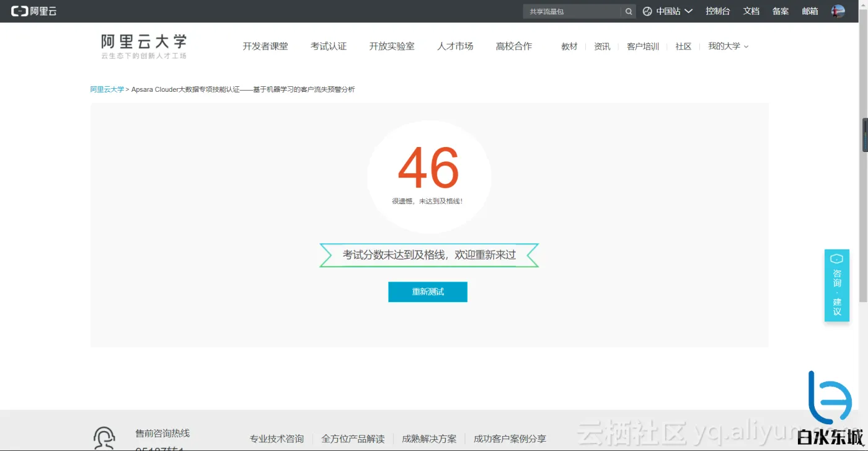The width and height of the screenshot is (868, 451).
Task: Click the customer service headset icon
Action: [x=104, y=437]
